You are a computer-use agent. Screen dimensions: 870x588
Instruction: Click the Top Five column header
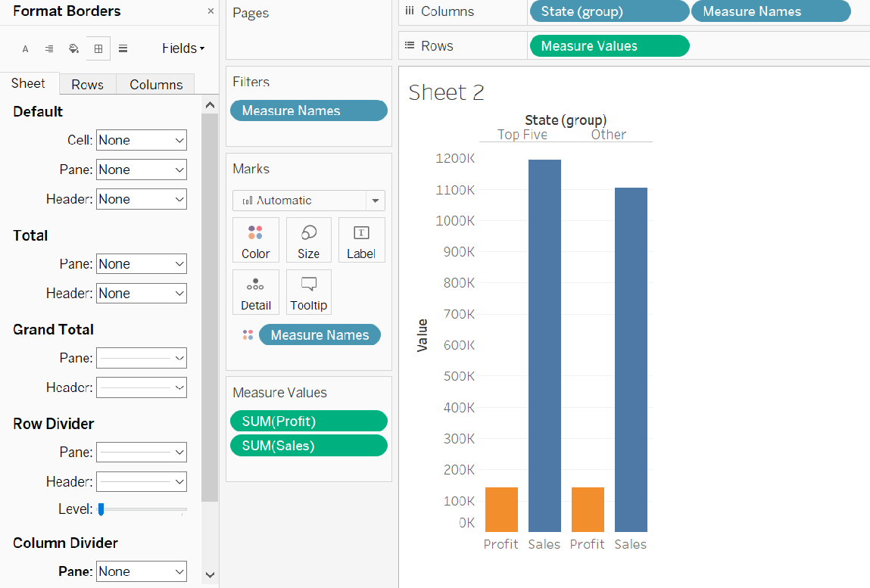click(522, 135)
